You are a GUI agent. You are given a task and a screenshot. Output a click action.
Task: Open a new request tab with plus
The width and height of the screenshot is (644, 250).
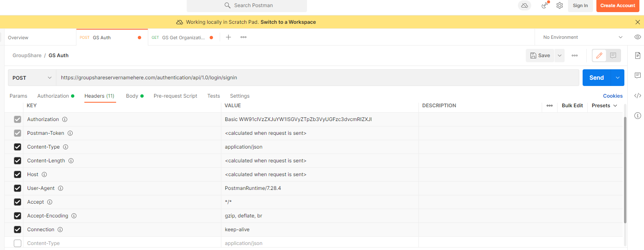[228, 37]
